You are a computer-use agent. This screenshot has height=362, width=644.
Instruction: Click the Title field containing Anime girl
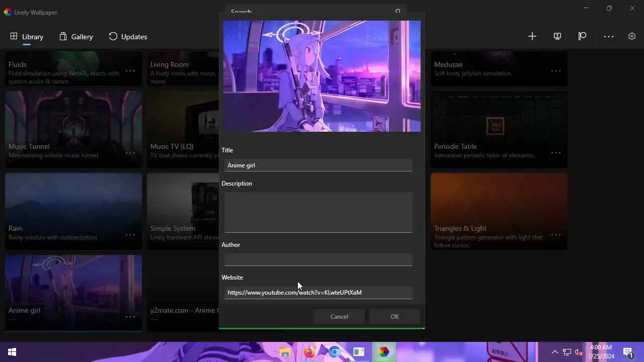tap(318, 165)
